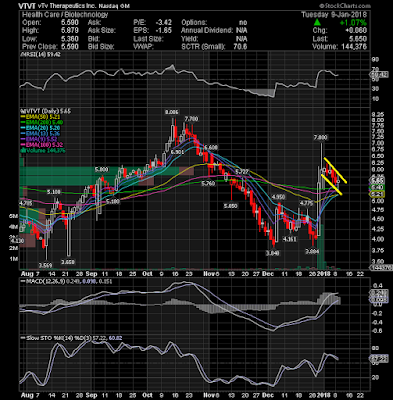393x400 pixels.
Task: Click the VTVT (Daily) price legend
Action: point(46,111)
